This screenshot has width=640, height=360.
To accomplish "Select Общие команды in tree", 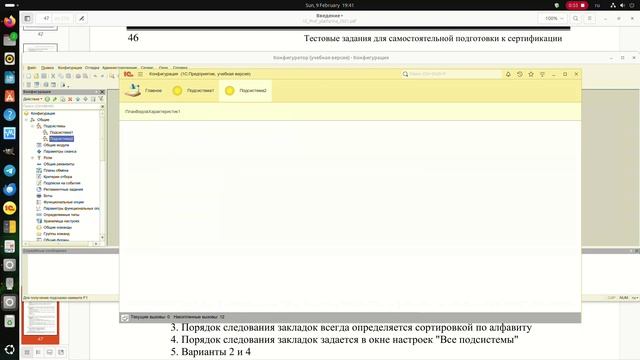I will (58, 227).
